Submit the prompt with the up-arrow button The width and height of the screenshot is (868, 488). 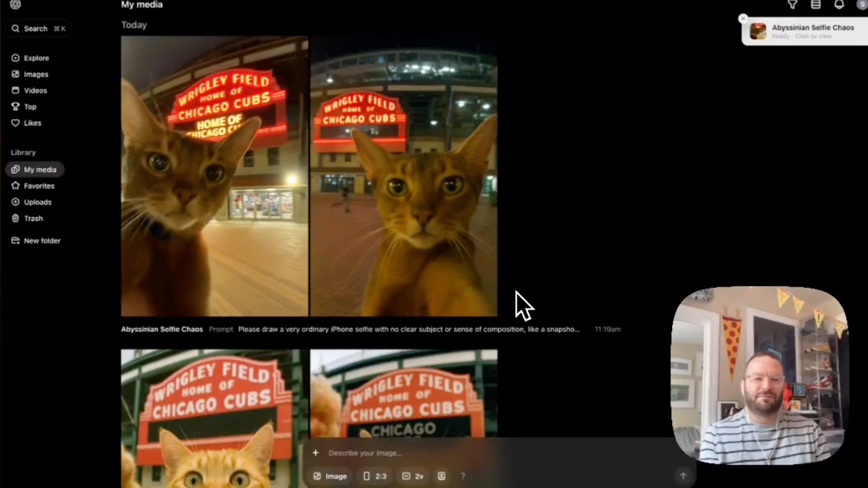coord(683,476)
